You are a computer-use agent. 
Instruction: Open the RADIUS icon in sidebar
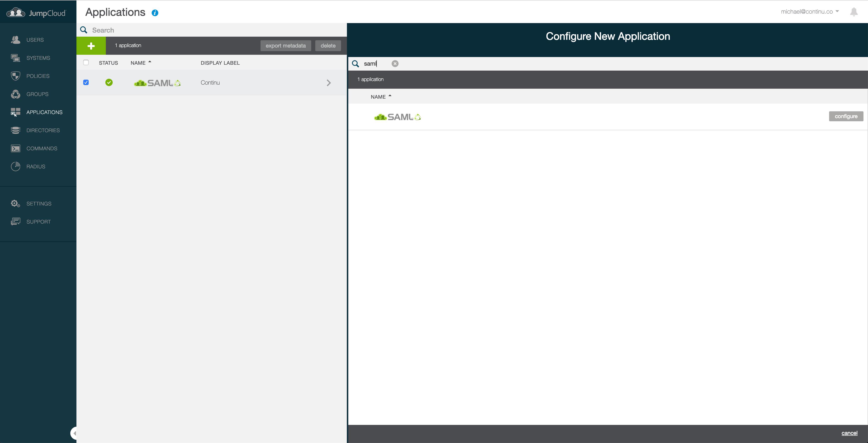(16, 167)
